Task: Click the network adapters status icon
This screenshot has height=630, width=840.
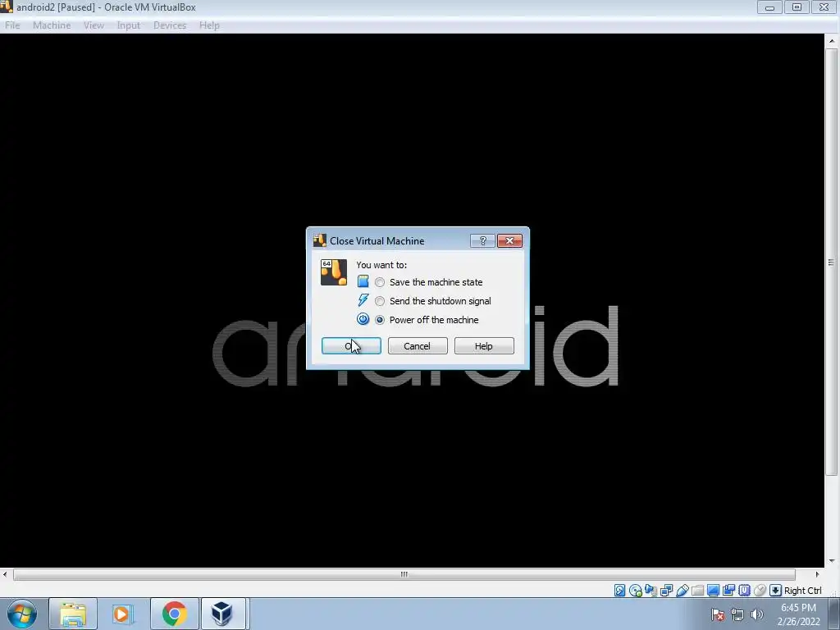Action: point(666,591)
